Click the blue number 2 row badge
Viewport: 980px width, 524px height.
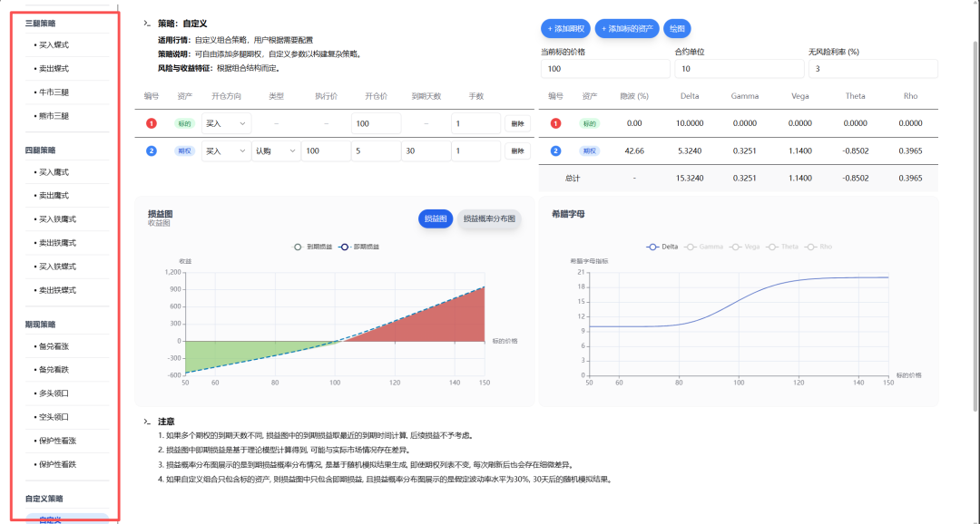click(x=151, y=150)
